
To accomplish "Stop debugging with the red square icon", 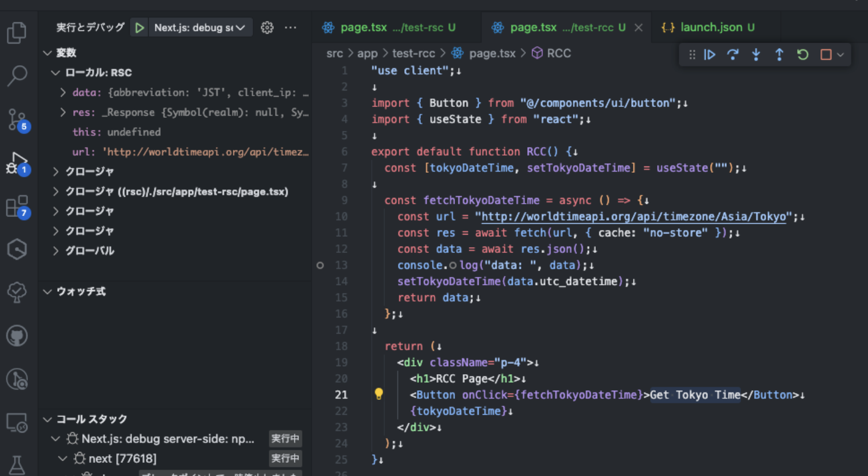I will point(824,54).
